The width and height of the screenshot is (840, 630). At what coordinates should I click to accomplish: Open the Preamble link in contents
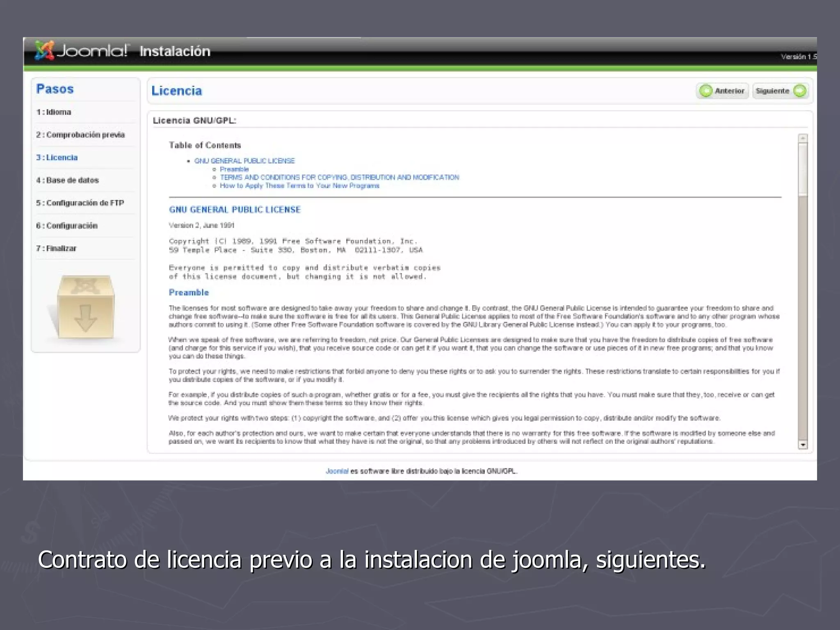[234, 169]
